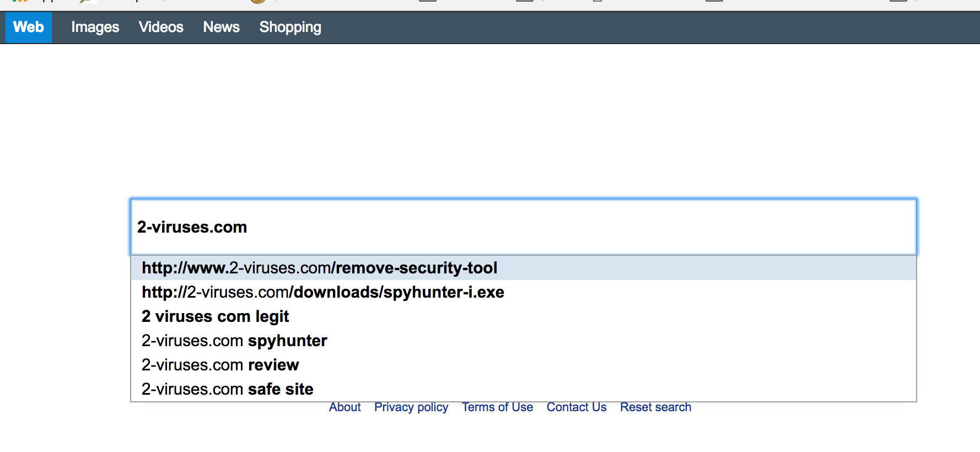The image size is (980, 452).
Task: Go to the Videos tab
Action: 161,27
